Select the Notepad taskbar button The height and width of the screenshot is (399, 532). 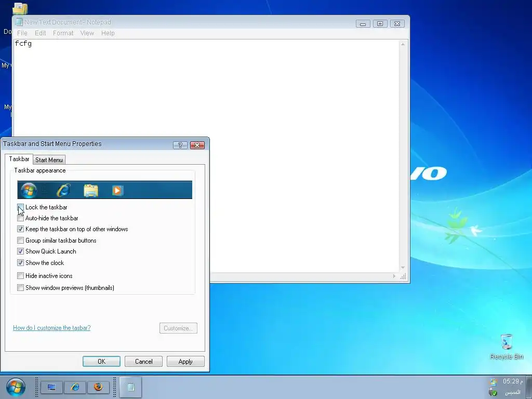pyautogui.click(x=130, y=387)
